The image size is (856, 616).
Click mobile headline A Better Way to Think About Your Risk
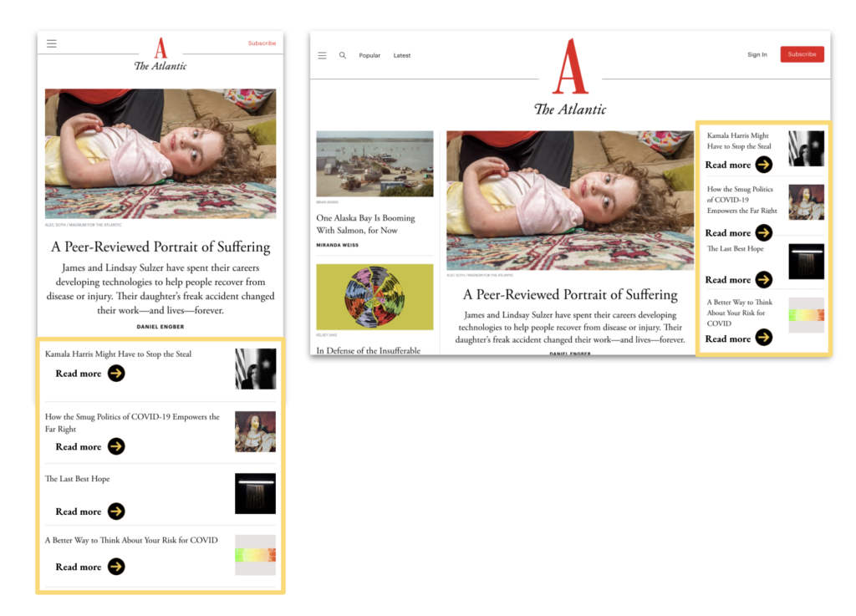tap(131, 540)
